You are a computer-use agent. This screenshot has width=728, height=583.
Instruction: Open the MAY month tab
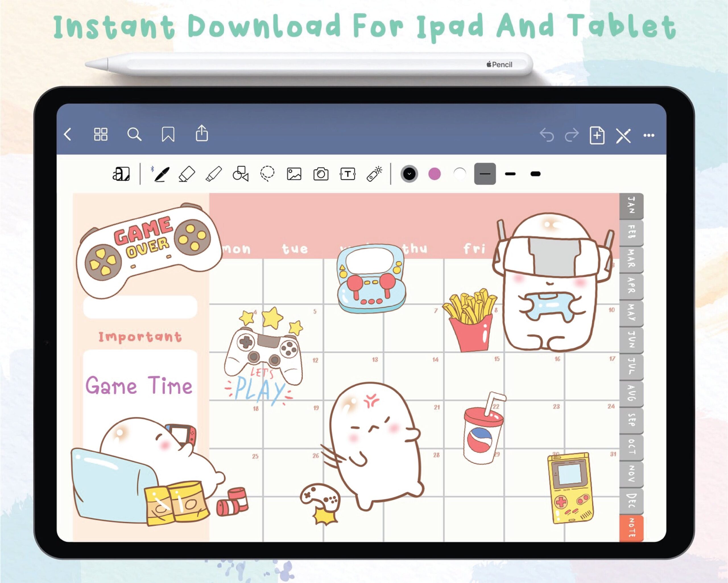tap(631, 313)
